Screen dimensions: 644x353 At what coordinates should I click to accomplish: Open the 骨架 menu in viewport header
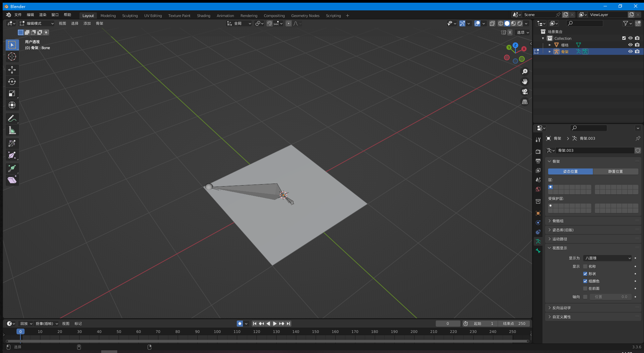100,23
